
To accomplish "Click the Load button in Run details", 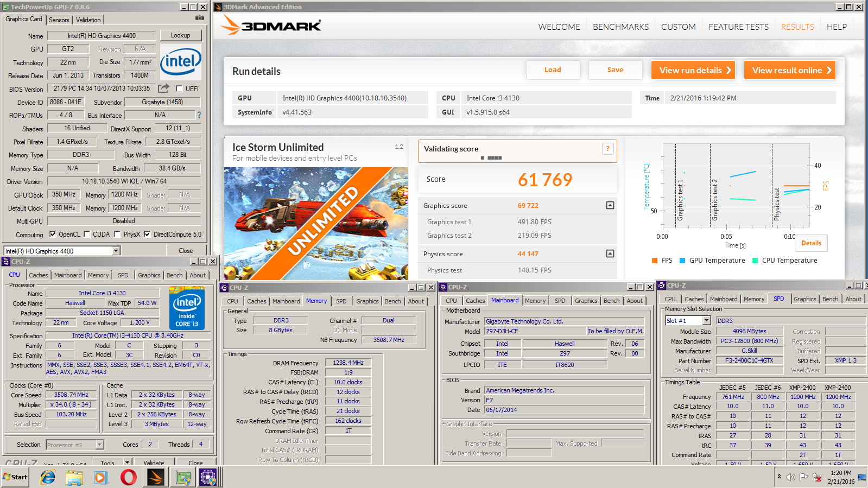I will point(553,70).
